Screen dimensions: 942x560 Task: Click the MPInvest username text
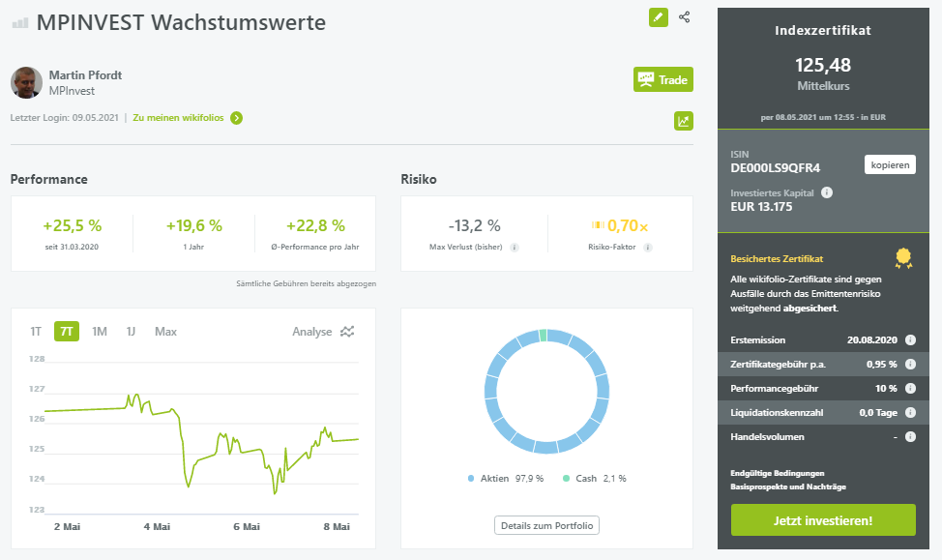tap(73, 91)
